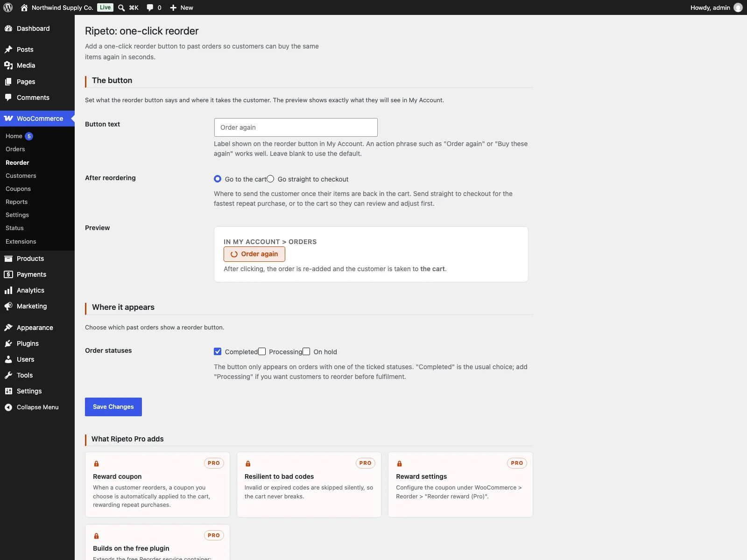Tick the Processing status checkbox
The width and height of the screenshot is (747, 560).
[262, 351]
